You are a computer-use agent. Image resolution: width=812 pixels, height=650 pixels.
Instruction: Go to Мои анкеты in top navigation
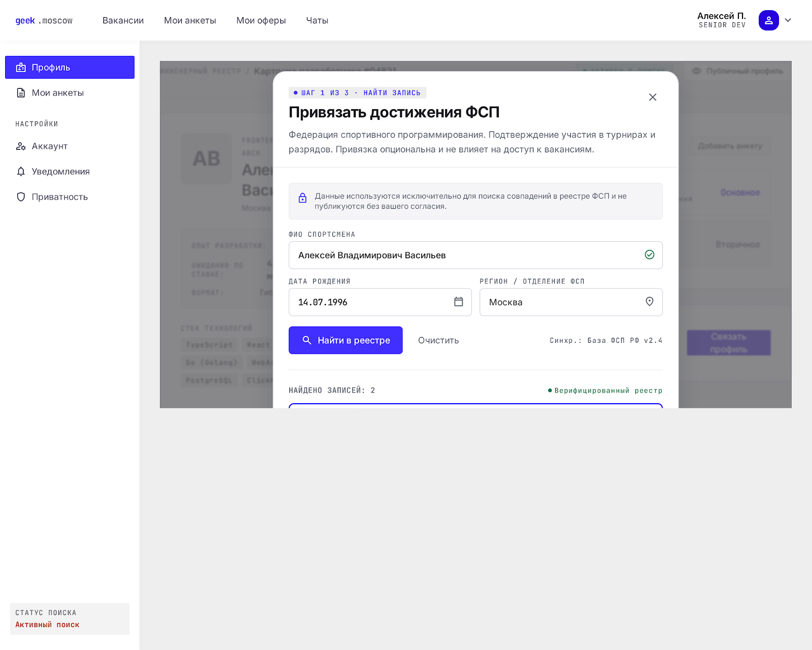click(x=190, y=20)
